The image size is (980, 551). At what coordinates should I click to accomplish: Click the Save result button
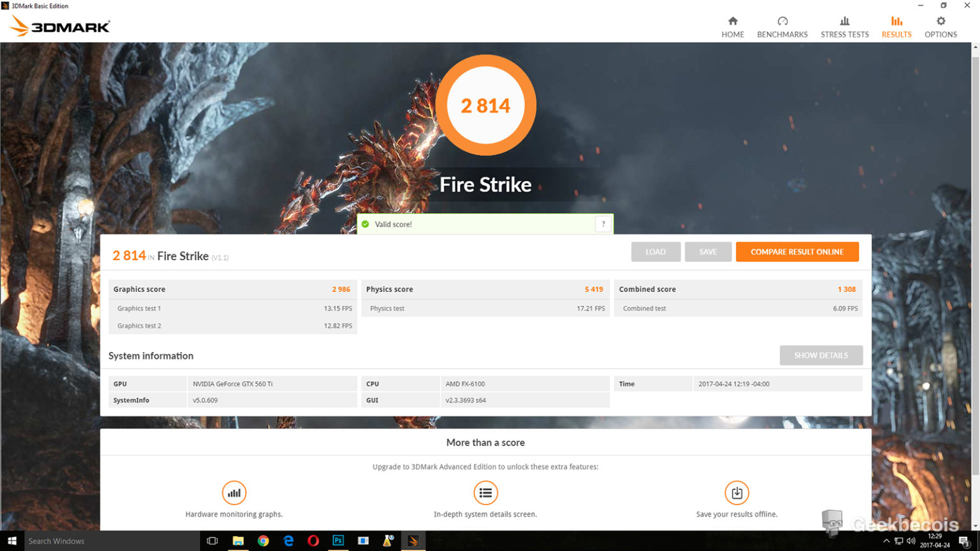(x=708, y=252)
